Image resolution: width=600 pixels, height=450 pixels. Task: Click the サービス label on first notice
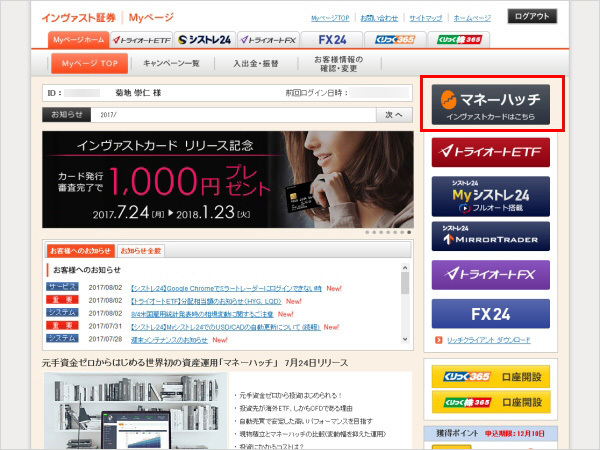tap(62, 287)
